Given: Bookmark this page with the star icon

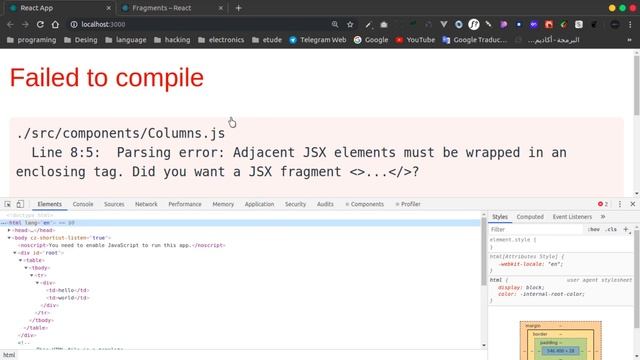Looking at the screenshot, I should pos(350,24).
